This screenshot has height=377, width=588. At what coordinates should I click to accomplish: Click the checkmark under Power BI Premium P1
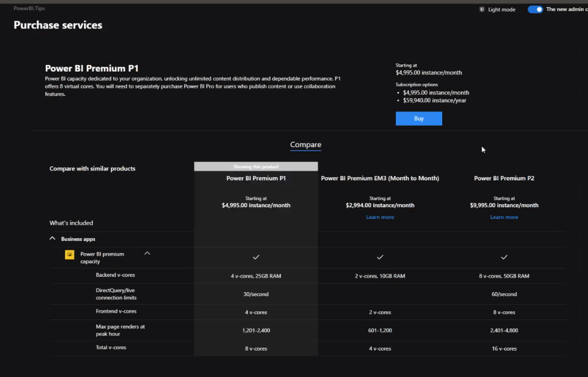click(x=256, y=257)
